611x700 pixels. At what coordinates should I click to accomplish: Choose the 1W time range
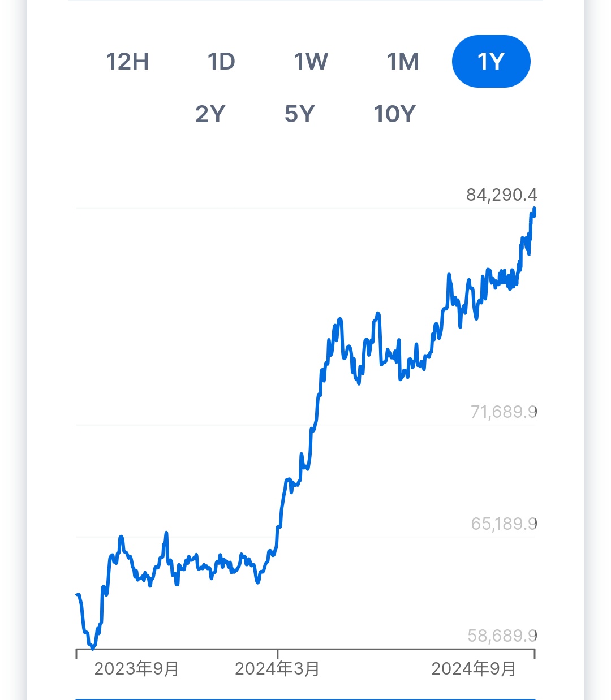311,62
